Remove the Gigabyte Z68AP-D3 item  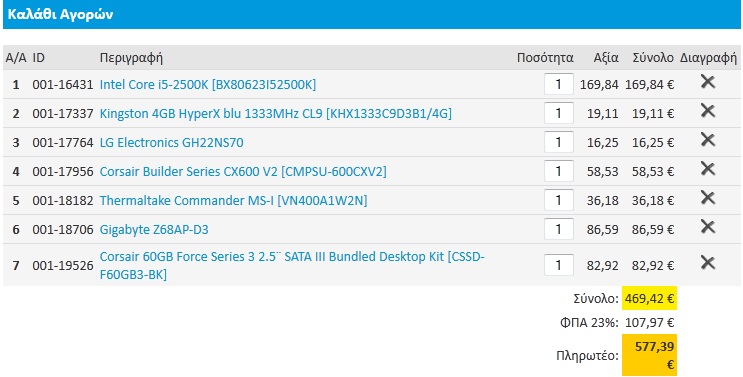[707, 227]
